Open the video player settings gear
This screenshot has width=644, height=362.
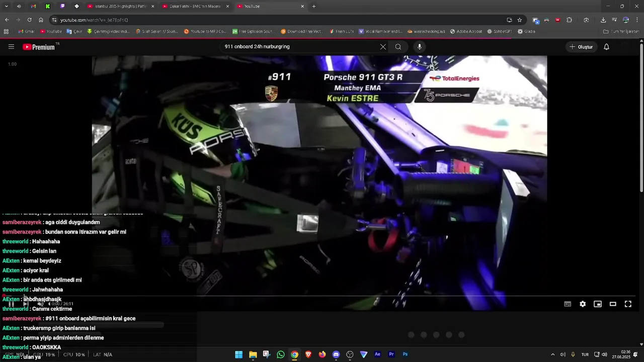(583, 304)
